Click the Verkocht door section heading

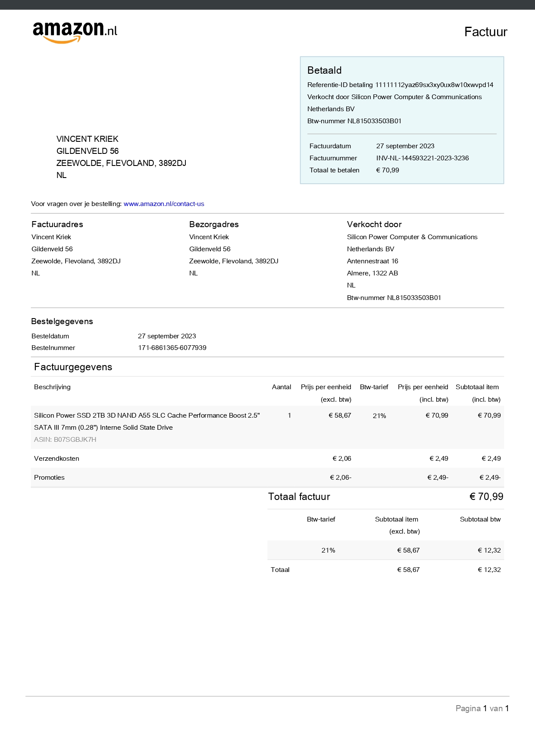coord(374,224)
